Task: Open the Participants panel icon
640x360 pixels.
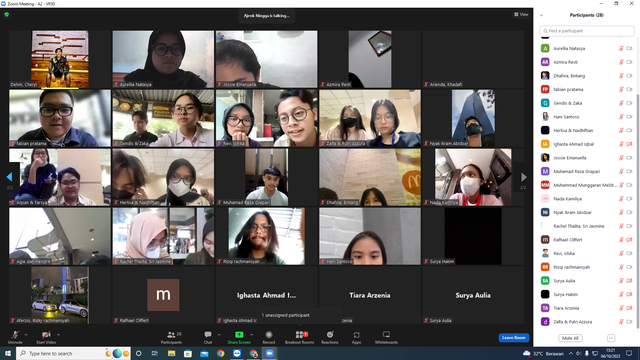Action: coord(171,335)
